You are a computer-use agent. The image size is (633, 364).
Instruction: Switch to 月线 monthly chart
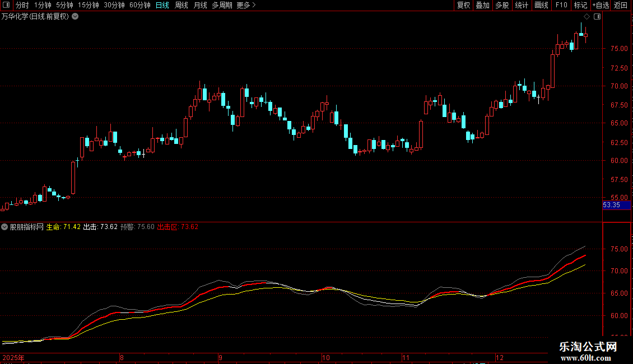coord(200,5)
